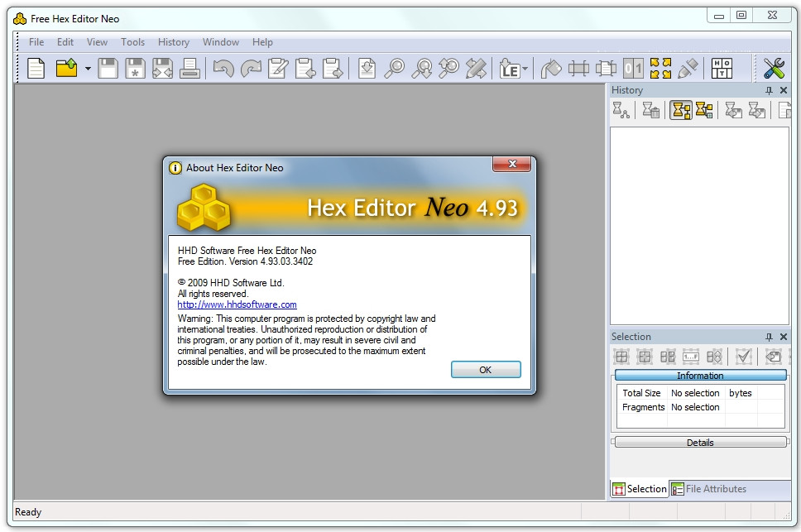Open the dropdown arrow next to Open file
The width and height of the screenshot is (801, 532).
coord(88,69)
